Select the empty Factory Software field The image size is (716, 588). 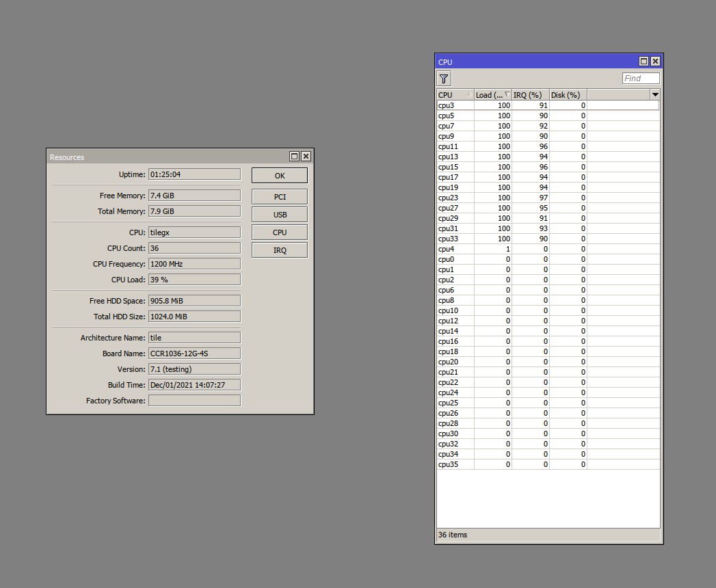194,401
